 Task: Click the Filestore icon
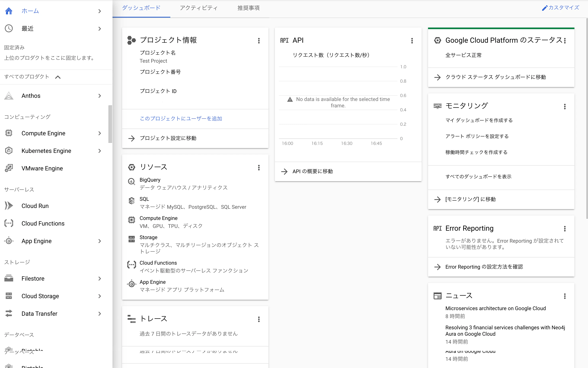[9, 278]
